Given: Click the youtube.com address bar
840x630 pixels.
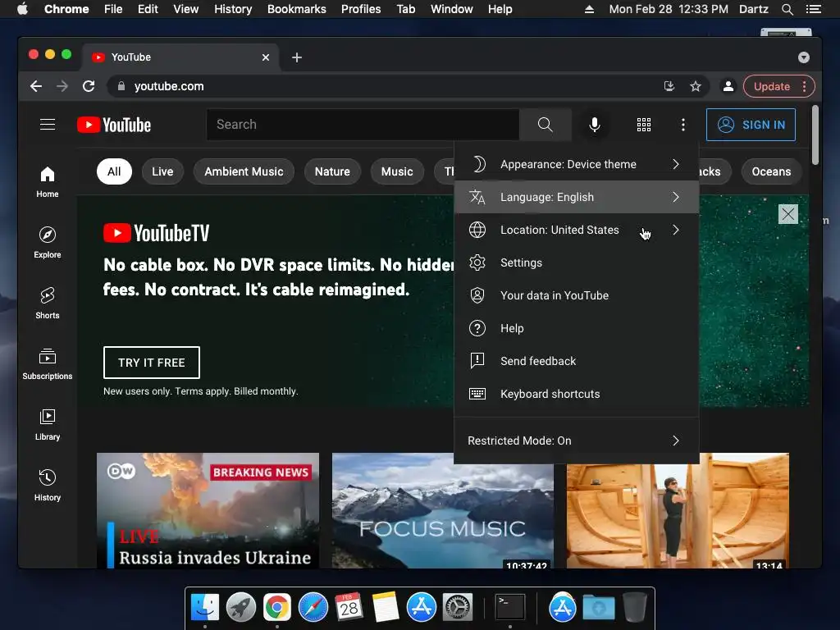Looking at the screenshot, I should click(x=386, y=86).
